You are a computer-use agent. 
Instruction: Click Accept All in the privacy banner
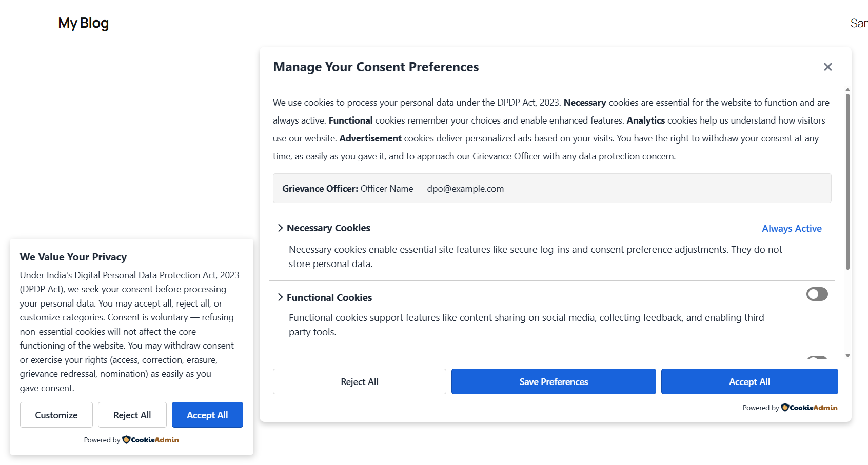(207, 415)
